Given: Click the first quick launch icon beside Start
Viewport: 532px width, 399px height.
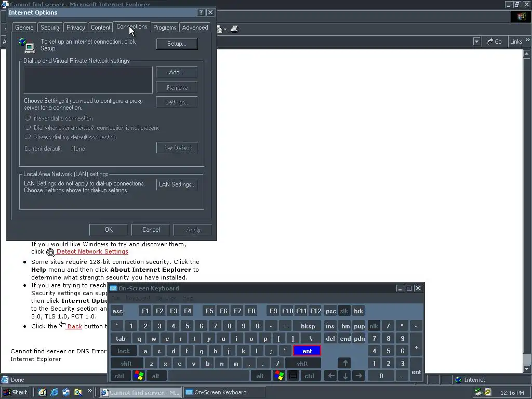Looking at the screenshot, I should pyautogui.click(x=42, y=392).
